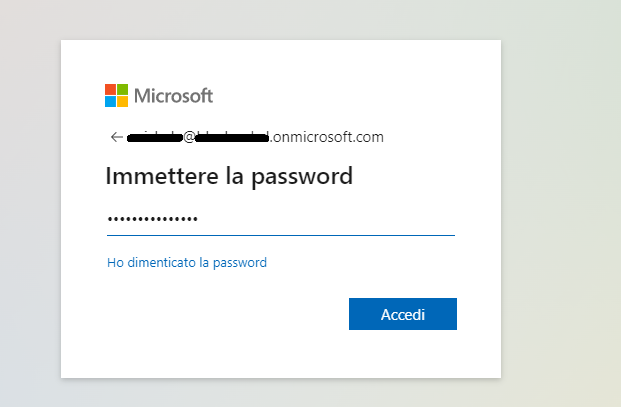The height and width of the screenshot is (407, 621).
Task: Click the @ symbol in the account email
Action: pos(189,137)
